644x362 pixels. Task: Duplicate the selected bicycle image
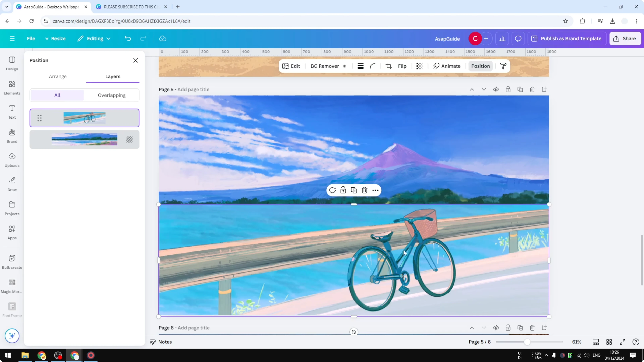point(354,190)
